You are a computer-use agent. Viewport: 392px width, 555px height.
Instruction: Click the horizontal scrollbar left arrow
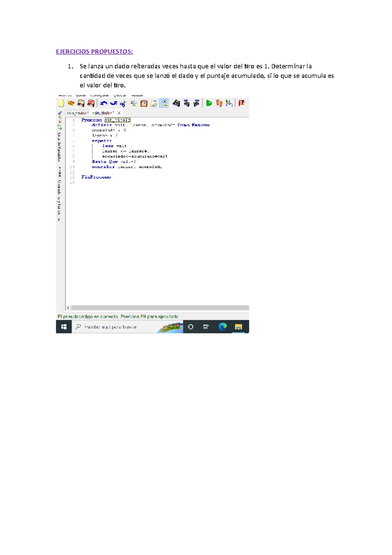click(68, 308)
